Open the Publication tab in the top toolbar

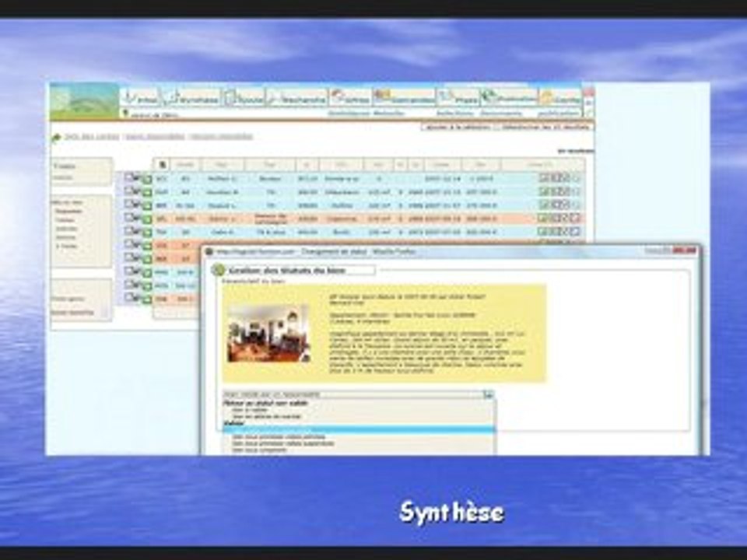pyautogui.click(x=509, y=98)
